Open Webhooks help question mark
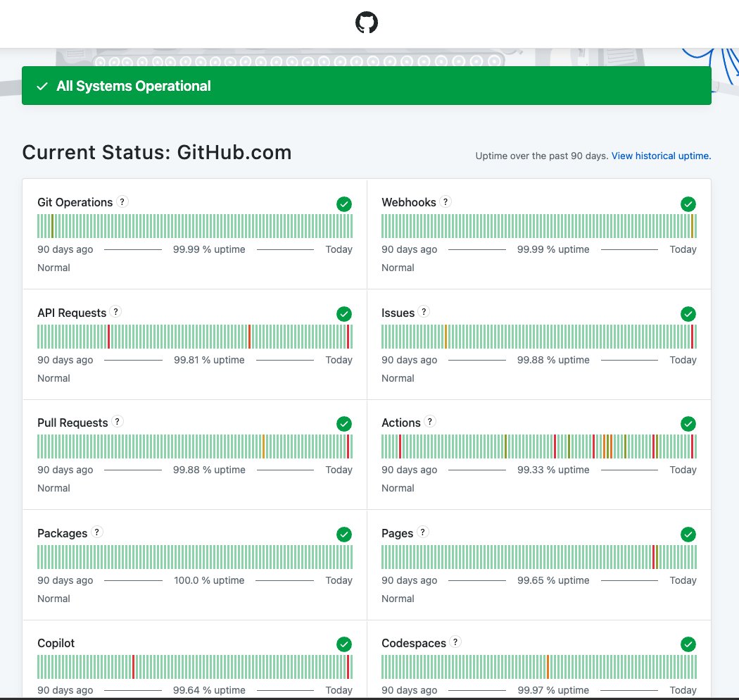 [446, 202]
